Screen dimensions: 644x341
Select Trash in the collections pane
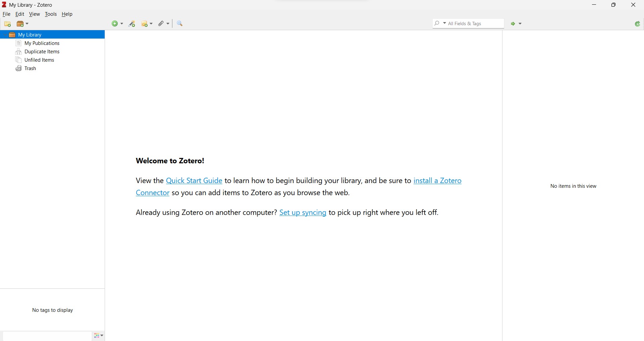point(30,69)
